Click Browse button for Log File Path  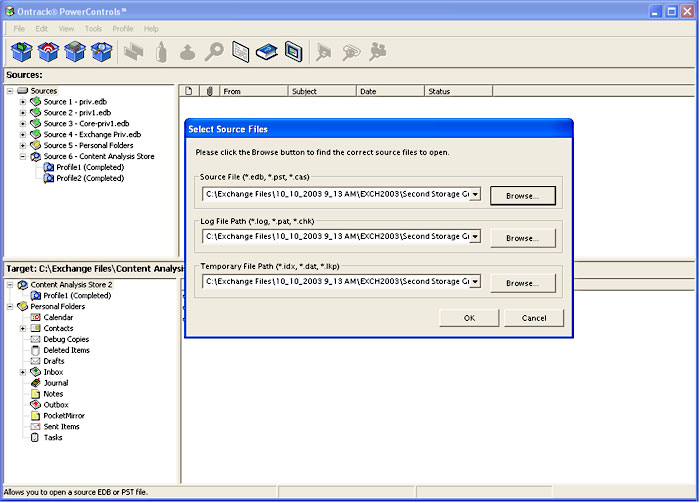click(523, 238)
